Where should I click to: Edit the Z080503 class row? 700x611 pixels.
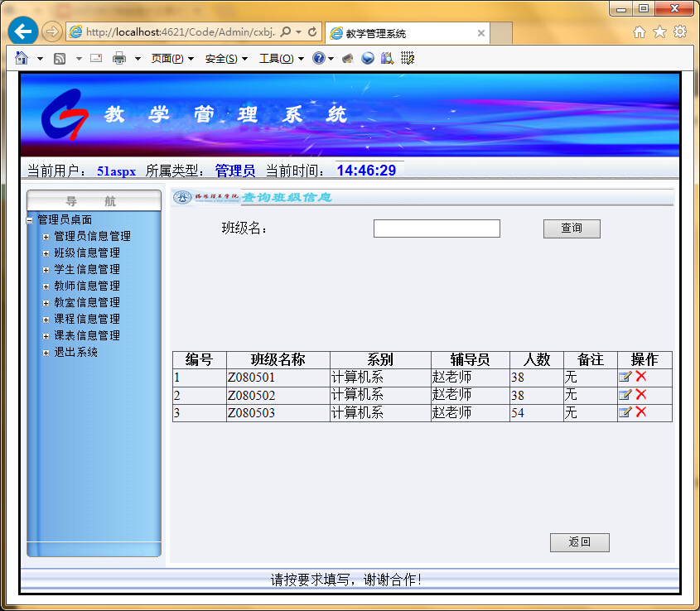tap(625, 412)
